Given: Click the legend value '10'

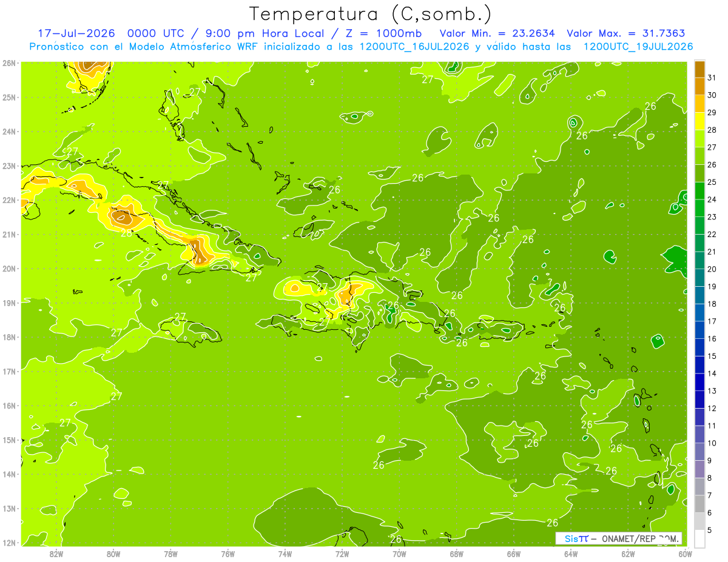Looking at the screenshot, I should click(x=713, y=443).
